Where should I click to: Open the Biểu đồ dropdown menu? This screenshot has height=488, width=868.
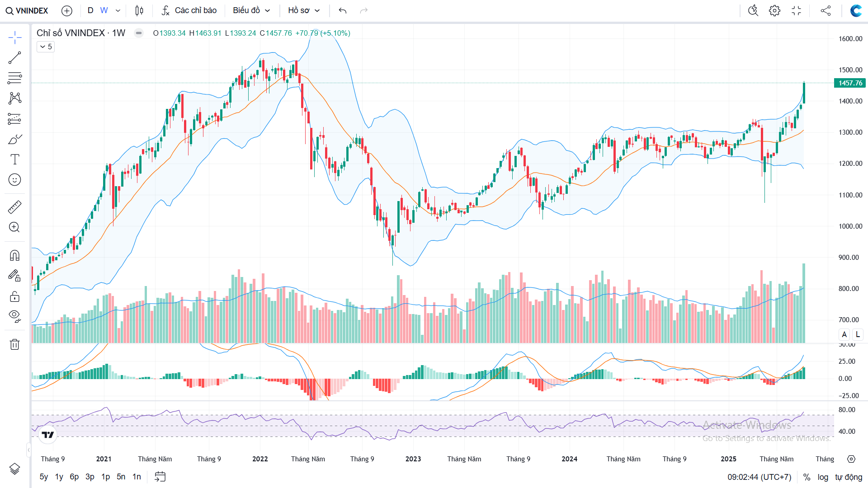tap(251, 10)
